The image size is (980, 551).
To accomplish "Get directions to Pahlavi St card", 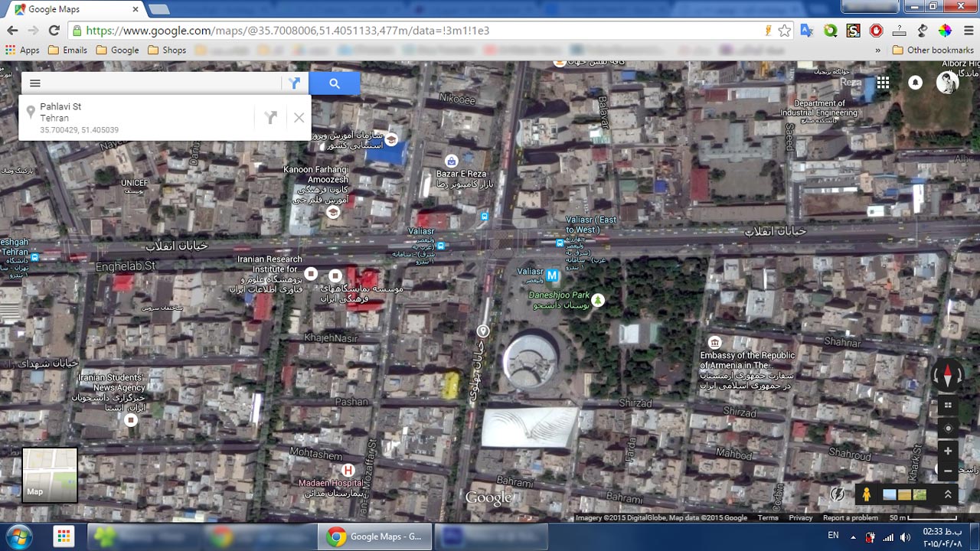I will click(x=270, y=117).
